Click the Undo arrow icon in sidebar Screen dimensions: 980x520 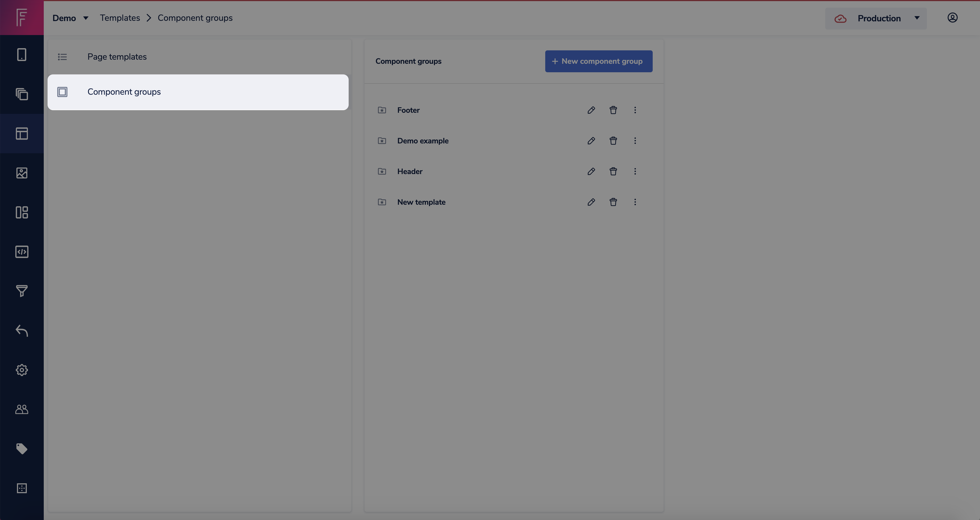click(x=22, y=330)
